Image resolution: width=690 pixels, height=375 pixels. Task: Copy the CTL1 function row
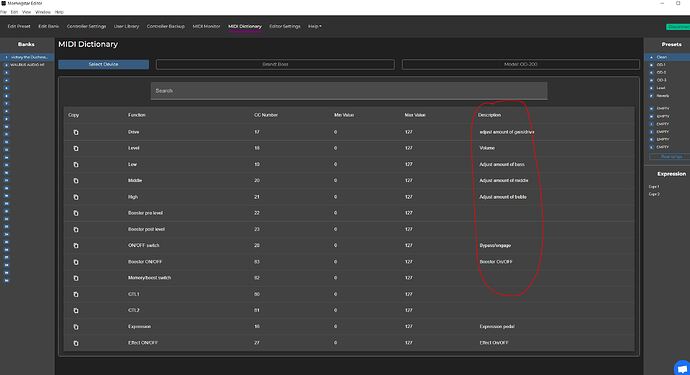[x=76, y=294]
